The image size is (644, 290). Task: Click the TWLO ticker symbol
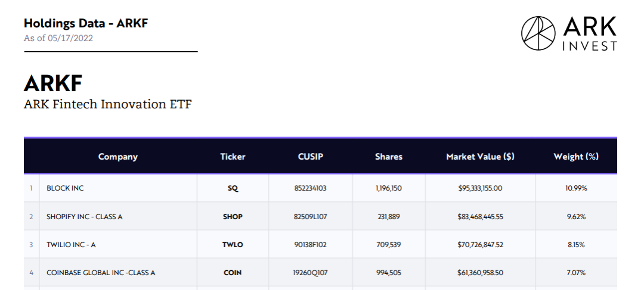click(x=233, y=245)
